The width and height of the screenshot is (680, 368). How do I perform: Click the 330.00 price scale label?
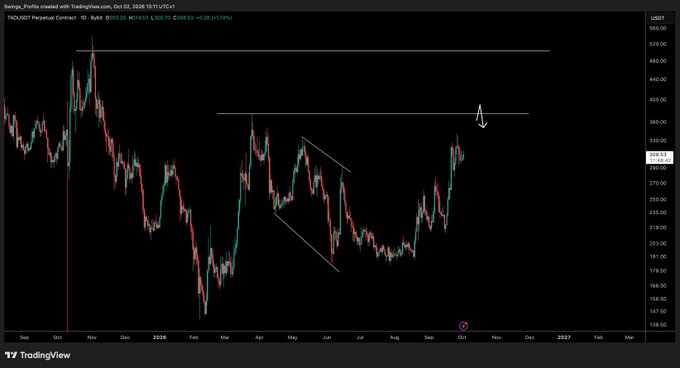(x=657, y=141)
